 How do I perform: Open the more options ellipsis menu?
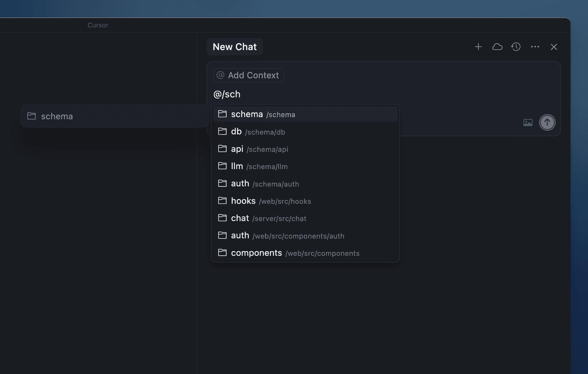click(x=535, y=47)
